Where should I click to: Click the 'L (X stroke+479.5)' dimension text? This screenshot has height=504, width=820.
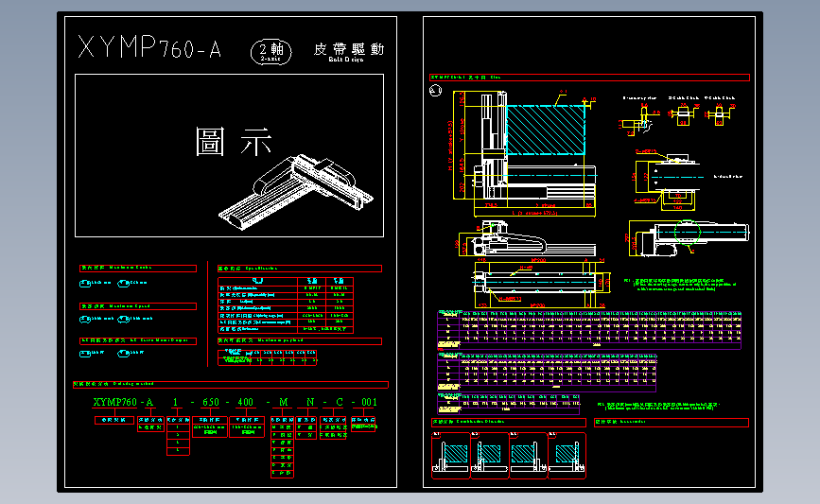(534, 214)
